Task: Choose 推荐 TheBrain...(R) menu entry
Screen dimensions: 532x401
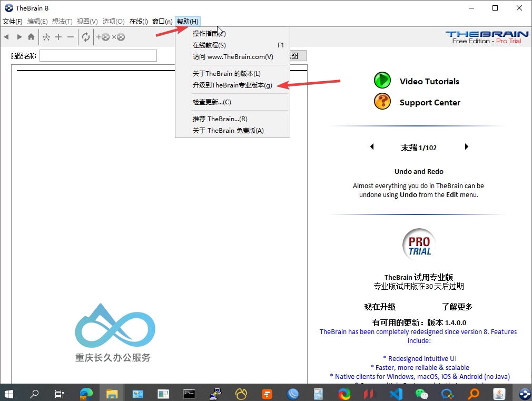Action: 232,119
